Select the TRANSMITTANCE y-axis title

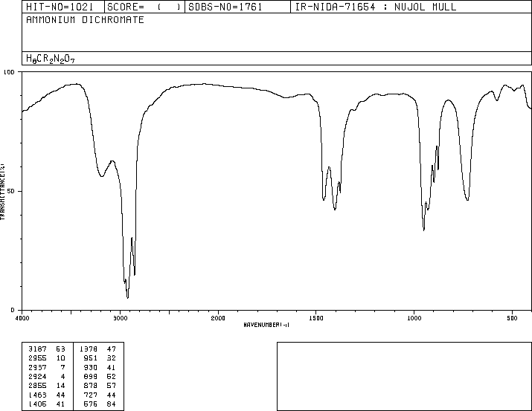(x=2, y=192)
